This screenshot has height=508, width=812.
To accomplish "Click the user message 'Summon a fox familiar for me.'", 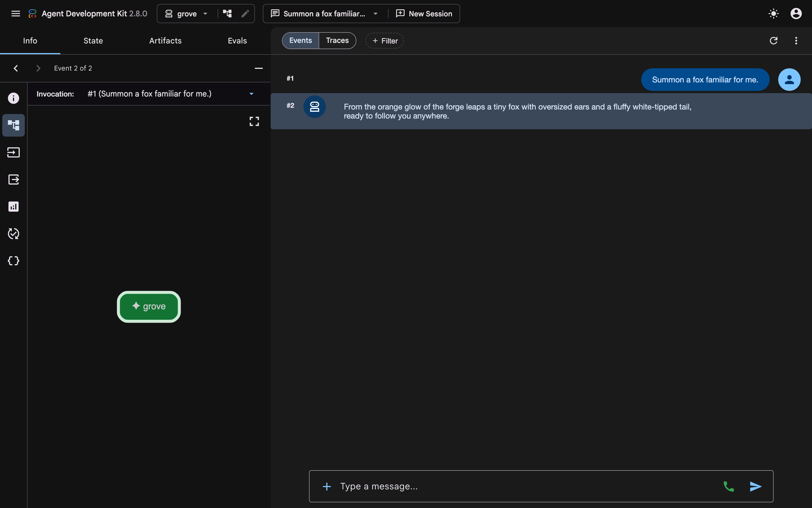I will pyautogui.click(x=705, y=80).
